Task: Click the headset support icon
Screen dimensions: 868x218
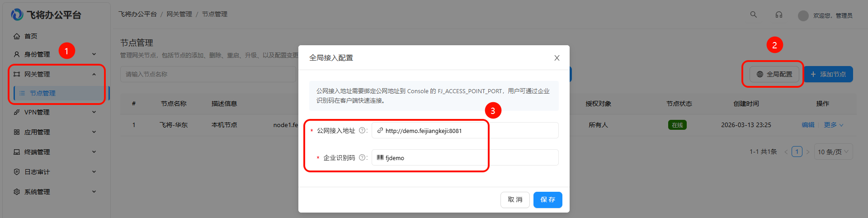Action: pyautogui.click(x=778, y=14)
